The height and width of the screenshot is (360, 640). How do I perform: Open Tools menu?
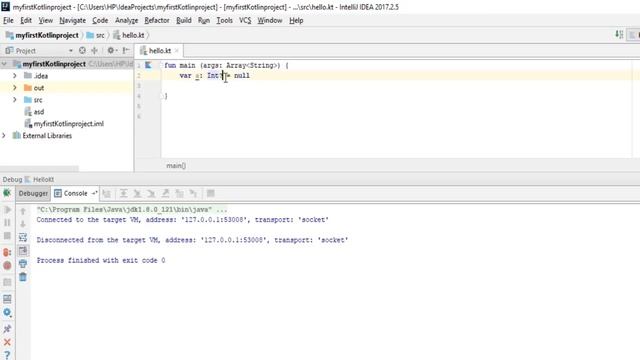pos(224,20)
